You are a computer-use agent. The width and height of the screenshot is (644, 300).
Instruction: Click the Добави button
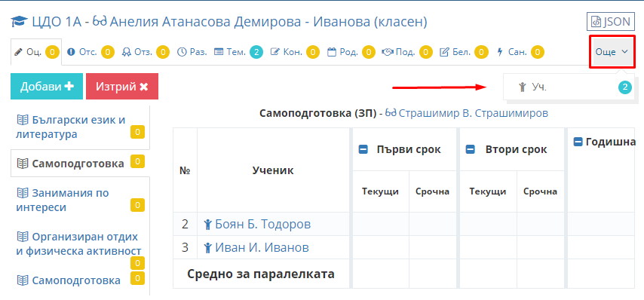[x=47, y=86]
